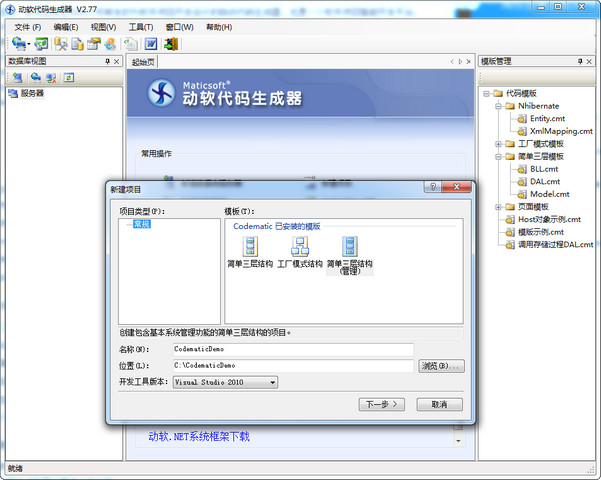Click the 浏览(B)... button
Image resolution: width=601 pixels, height=480 pixels.
(x=441, y=366)
